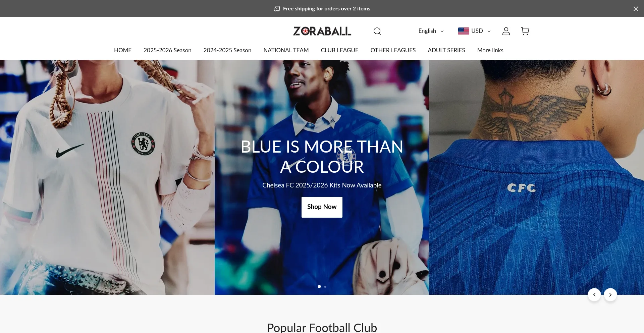Open the ADULT SERIES menu item
This screenshot has height=333, width=644.
pos(446,50)
